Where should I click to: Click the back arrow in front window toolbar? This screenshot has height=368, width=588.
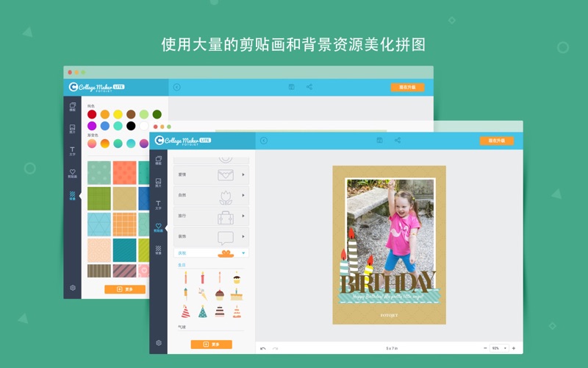click(x=264, y=141)
